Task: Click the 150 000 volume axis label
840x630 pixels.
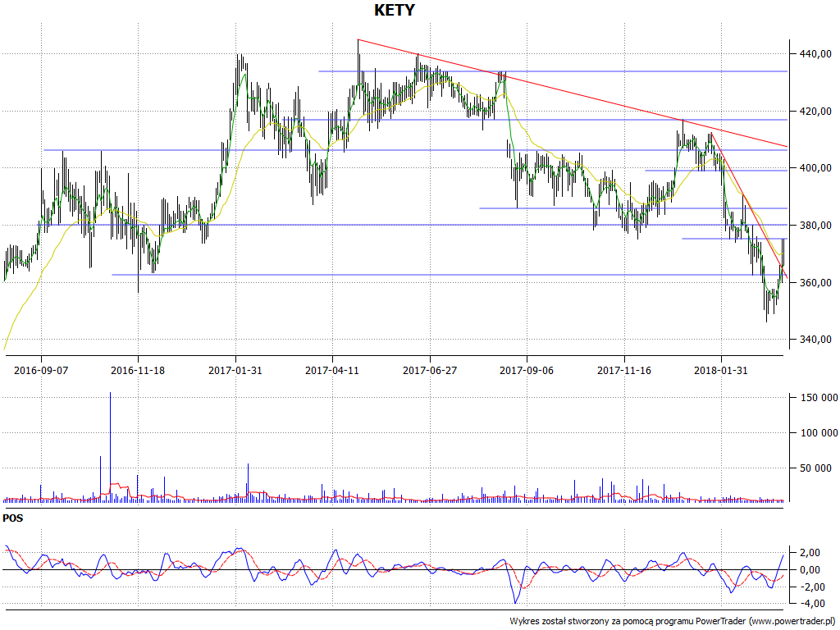Action: [819, 398]
